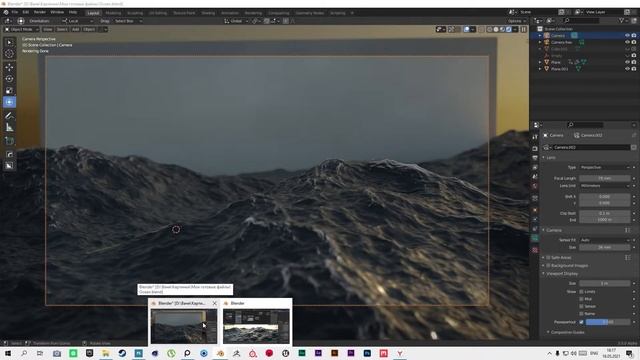The width and height of the screenshot is (640, 360).
Task: Enable Show Mist checkbox
Action: coord(581,299)
